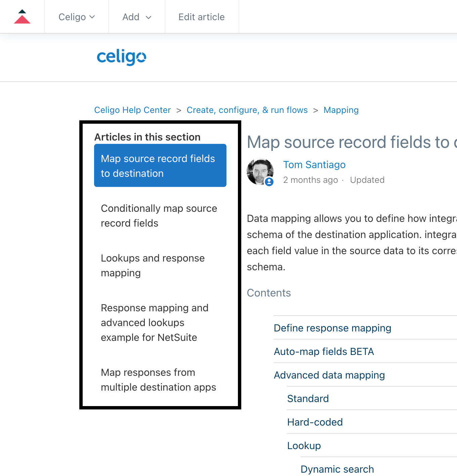This screenshot has width=457, height=476.
Task: Open the Add dropdown menu
Action: 137,17
